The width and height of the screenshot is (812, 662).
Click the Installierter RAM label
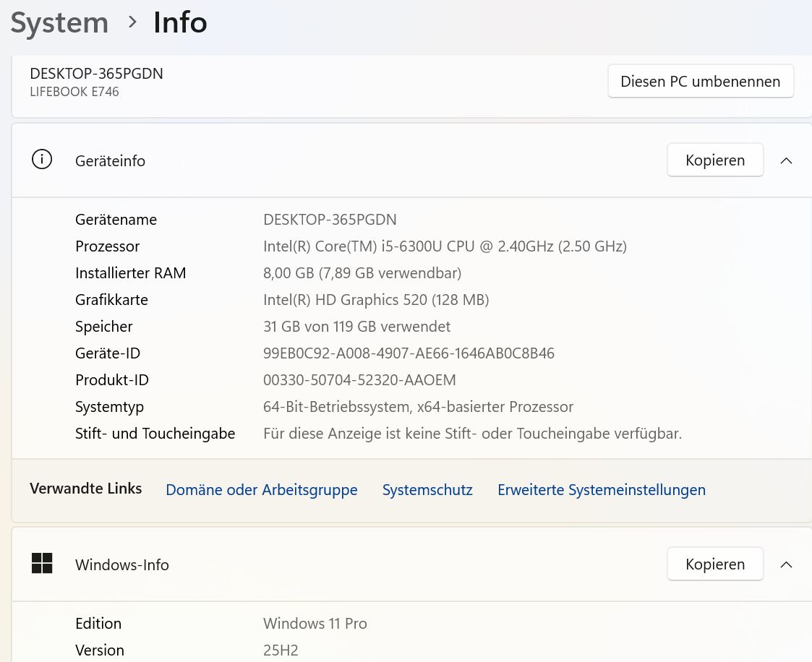(130, 272)
